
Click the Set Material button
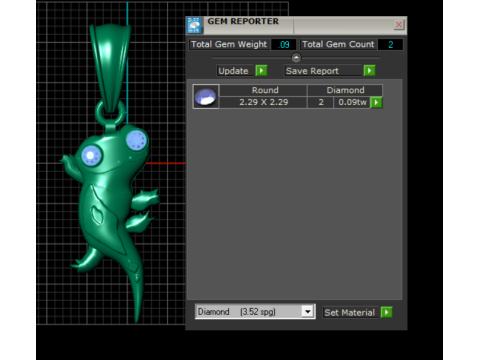pyautogui.click(x=350, y=312)
